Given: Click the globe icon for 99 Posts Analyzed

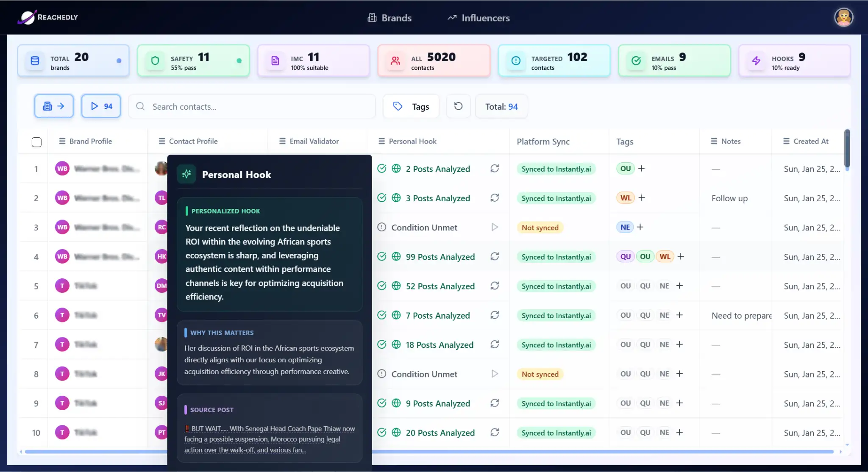Looking at the screenshot, I should (396, 256).
